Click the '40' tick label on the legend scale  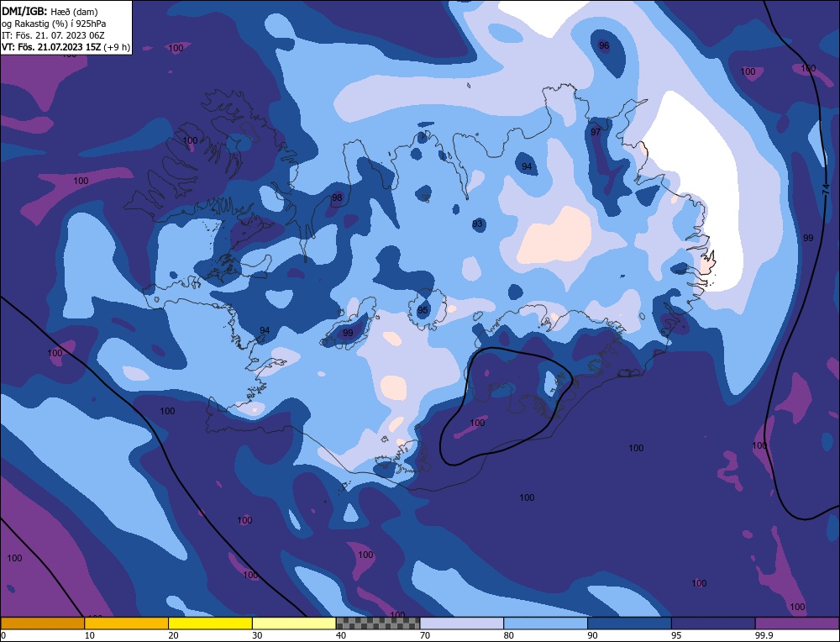click(341, 635)
